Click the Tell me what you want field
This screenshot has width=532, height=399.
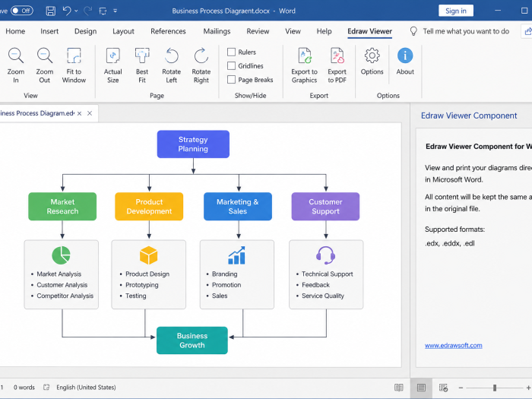click(466, 31)
